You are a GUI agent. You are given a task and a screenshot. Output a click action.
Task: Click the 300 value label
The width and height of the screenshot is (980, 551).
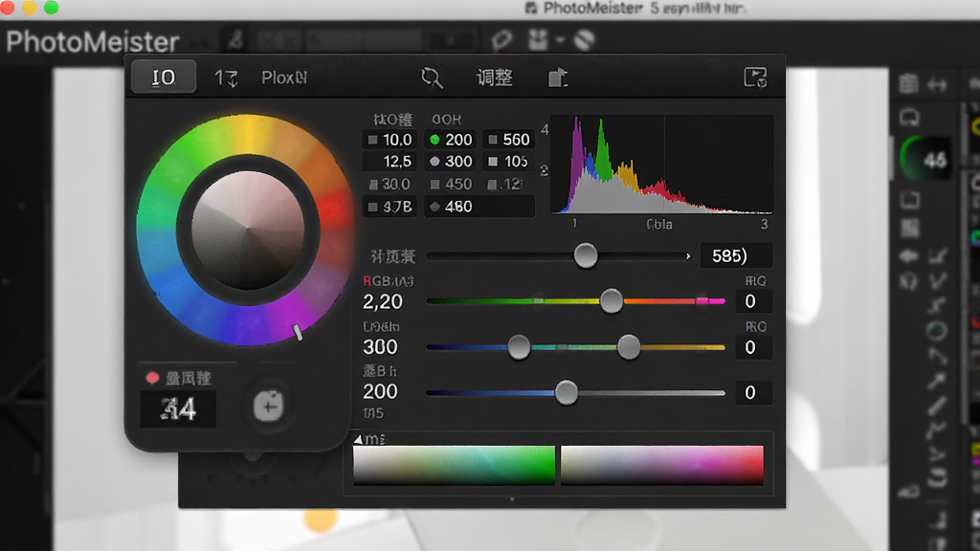pos(380,346)
